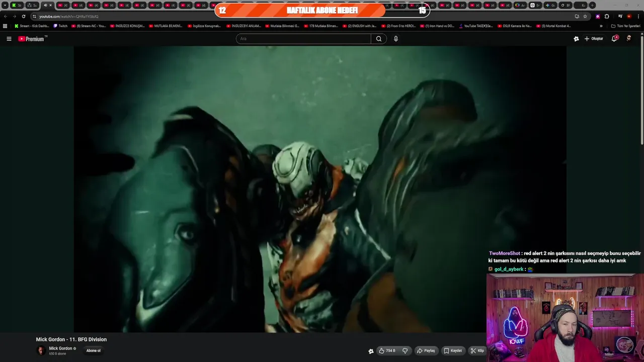Screen dimensions: 644x362
Task: Open Chrome three-dot menu
Action: (x=638, y=17)
